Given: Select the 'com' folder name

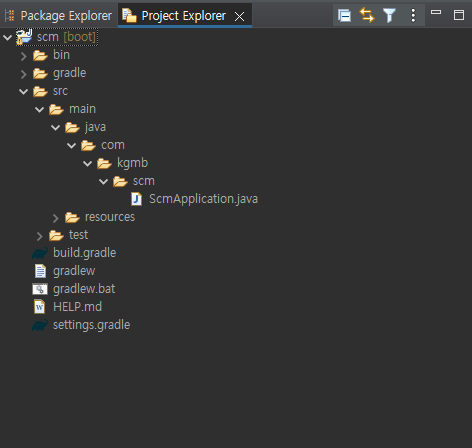Looking at the screenshot, I should 113,145.
